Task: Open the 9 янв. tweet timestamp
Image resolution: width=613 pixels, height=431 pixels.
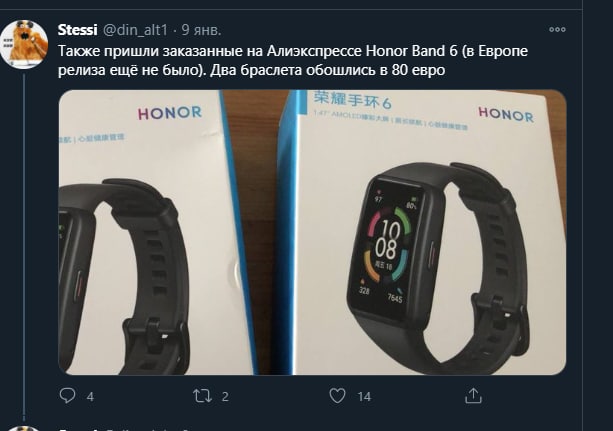Action: pyautogui.click(x=201, y=30)
